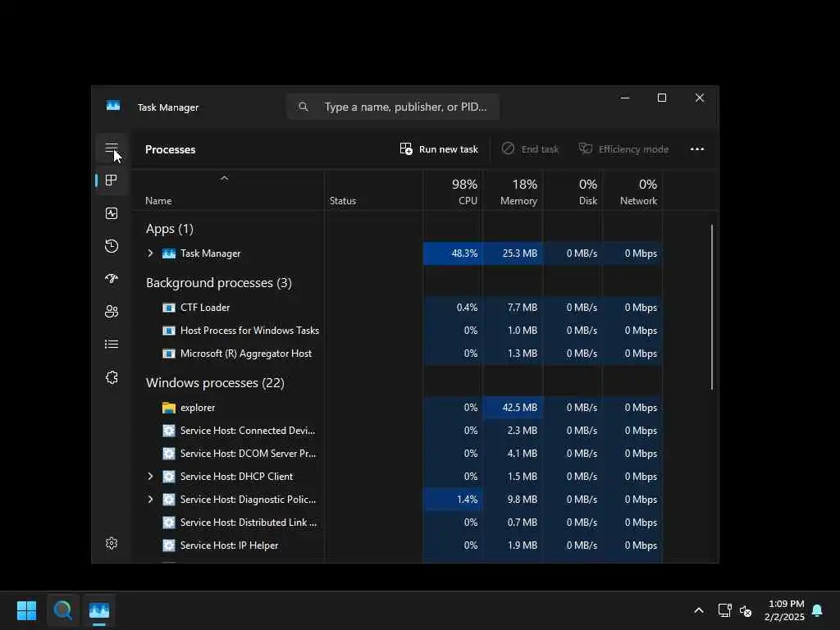Click the Windows processes (22) header
The height and width of the screenshot is (630, 840).
pyautogui.click(x=215, y=383)
